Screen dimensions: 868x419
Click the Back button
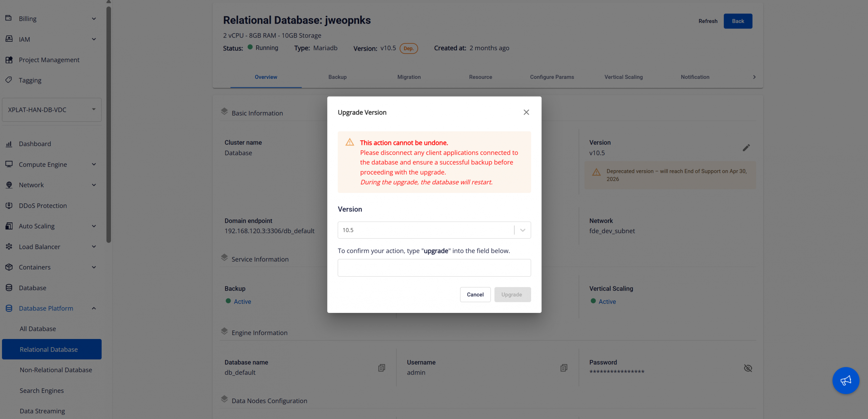[737, 21]
